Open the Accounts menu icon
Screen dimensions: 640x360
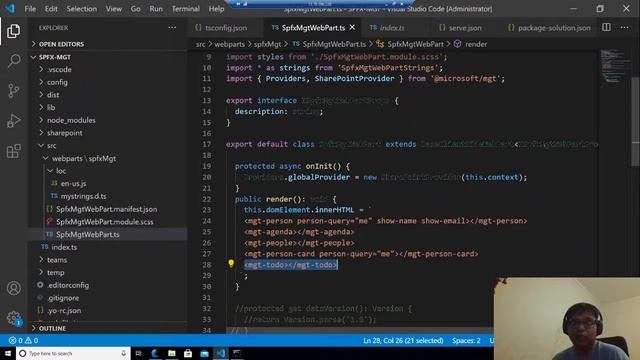point(13,288)
